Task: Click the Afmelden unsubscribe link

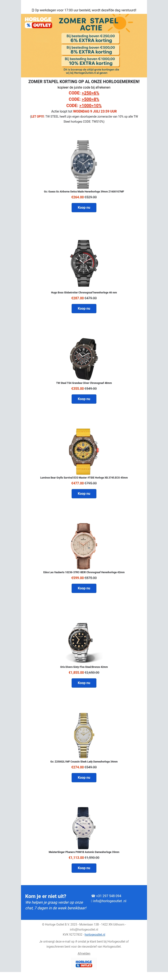Action: click(x=84, y=953)
